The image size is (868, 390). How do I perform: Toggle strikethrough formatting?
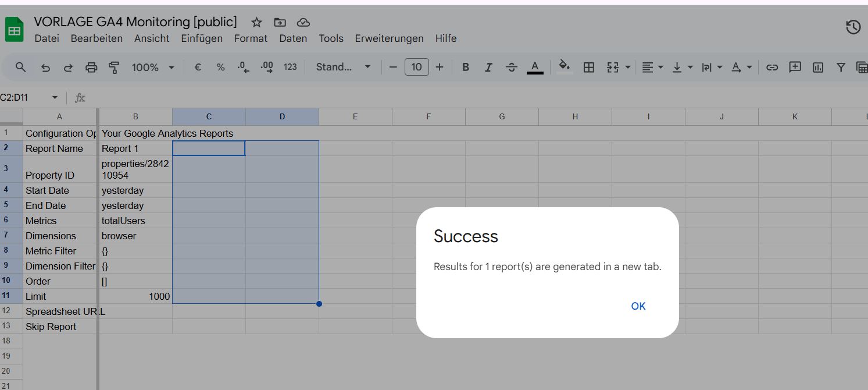point(511,68)
